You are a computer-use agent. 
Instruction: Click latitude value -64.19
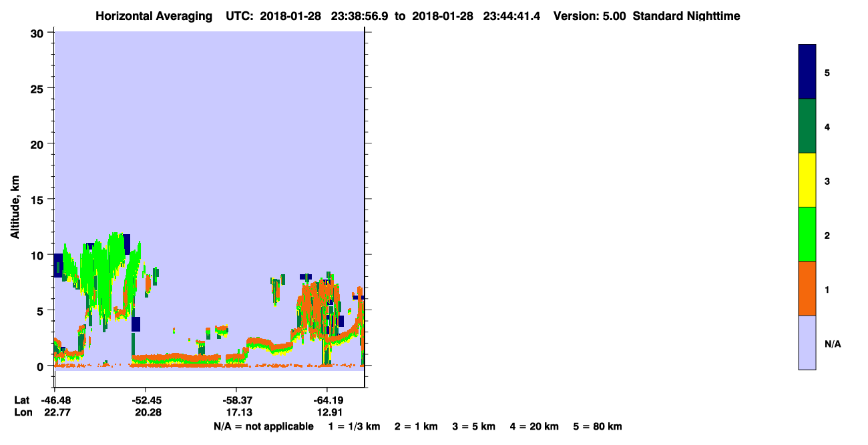pos(327,400)
